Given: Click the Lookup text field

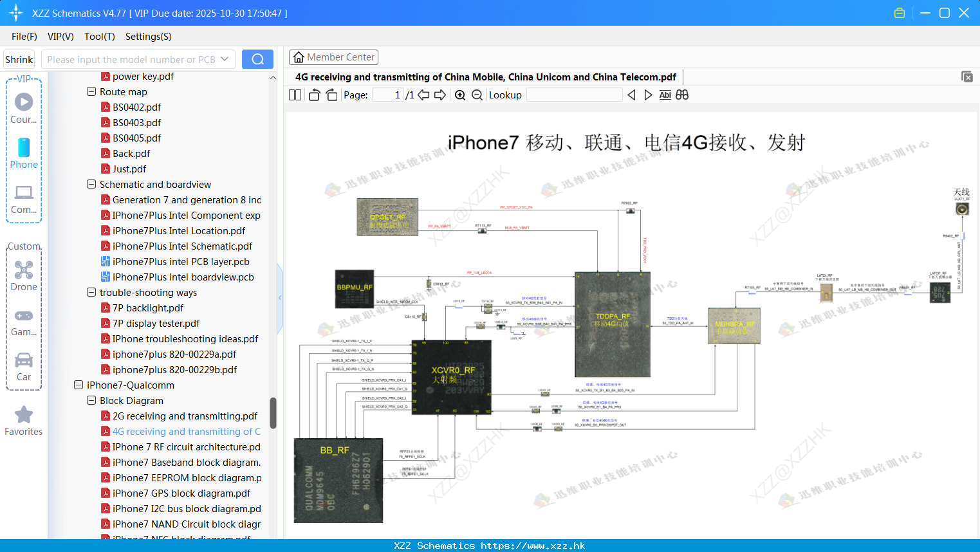Looking at the screenshot, I should point(575,95).
